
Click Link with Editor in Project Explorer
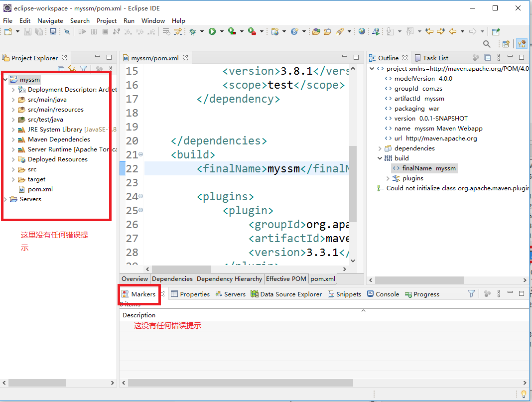pos(72,69)
